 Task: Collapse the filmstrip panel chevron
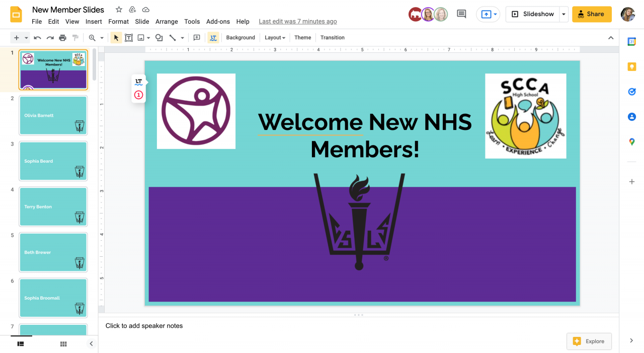[91, 344]
